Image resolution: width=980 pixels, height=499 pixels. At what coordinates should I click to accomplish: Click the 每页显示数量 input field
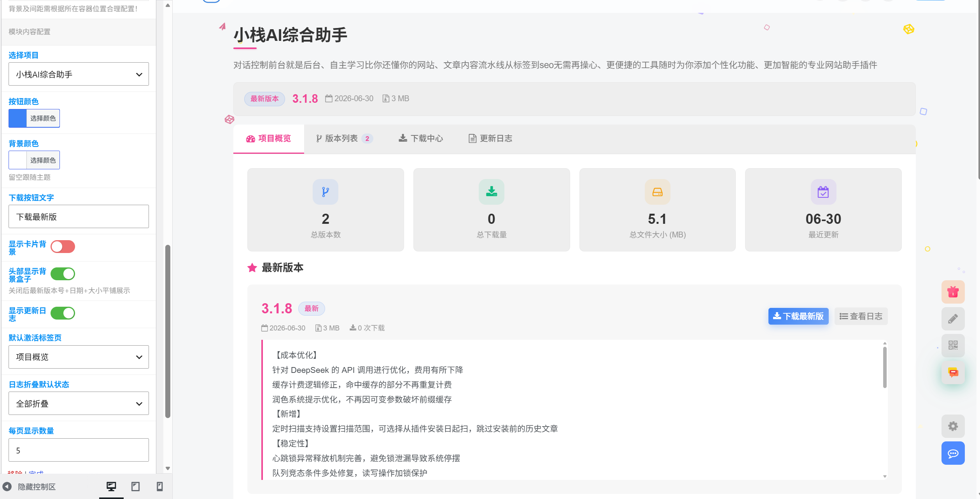pos(79,450)
